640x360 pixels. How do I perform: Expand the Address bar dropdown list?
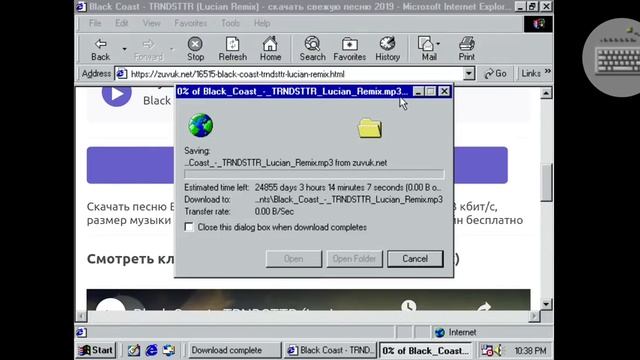click(469, 74)
